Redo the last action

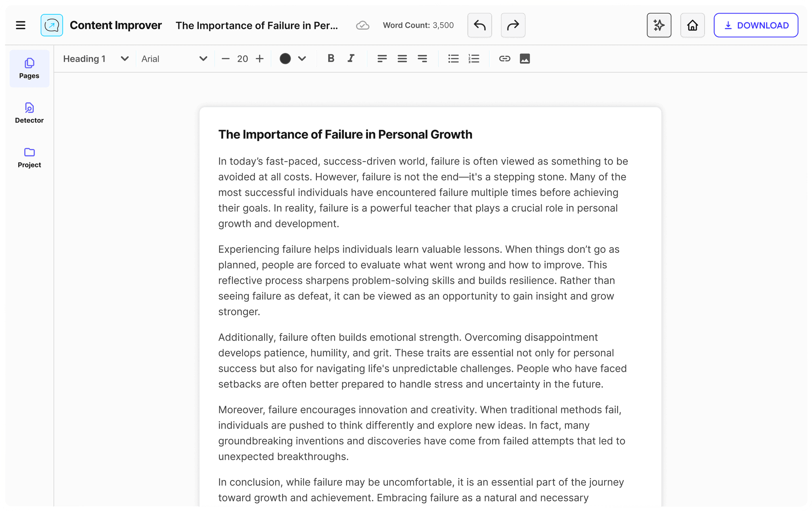click(x=513, y=25)
